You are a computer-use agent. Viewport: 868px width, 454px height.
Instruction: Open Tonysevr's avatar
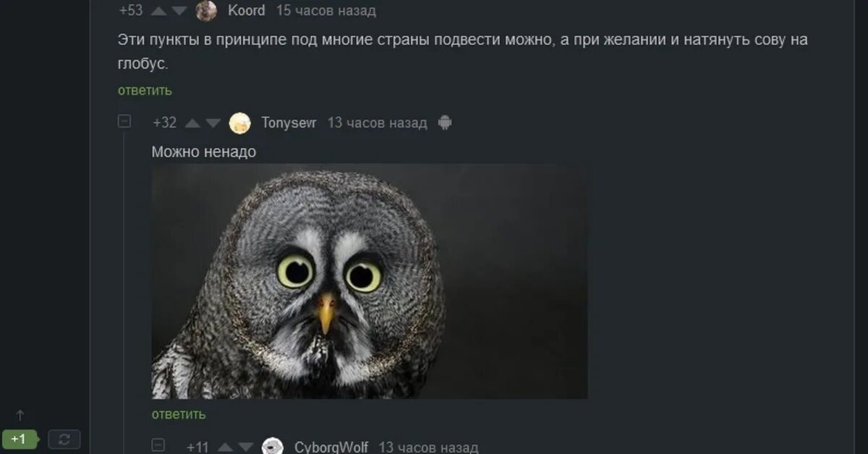[240, 124]
